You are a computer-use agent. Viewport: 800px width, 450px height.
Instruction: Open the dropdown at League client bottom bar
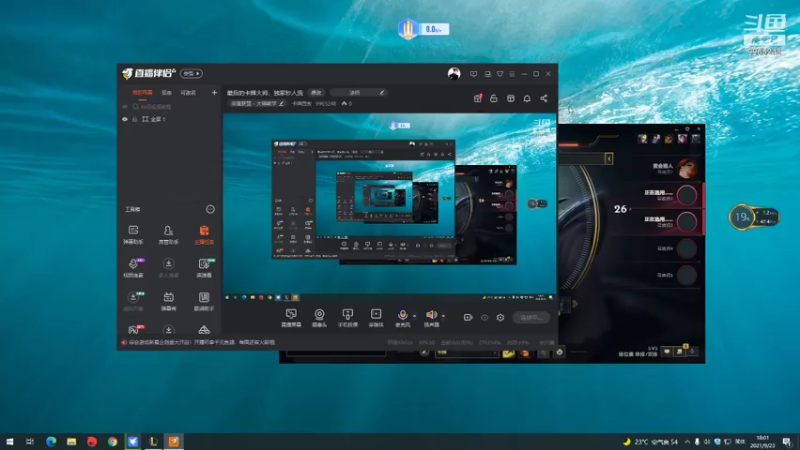pyautogui.click(x=467, y=353)
